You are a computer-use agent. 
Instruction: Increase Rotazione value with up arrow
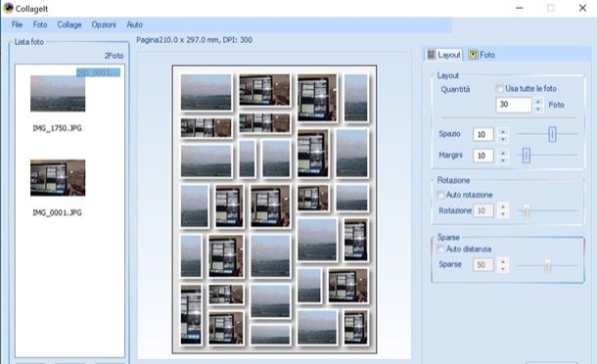coord(503,207)
